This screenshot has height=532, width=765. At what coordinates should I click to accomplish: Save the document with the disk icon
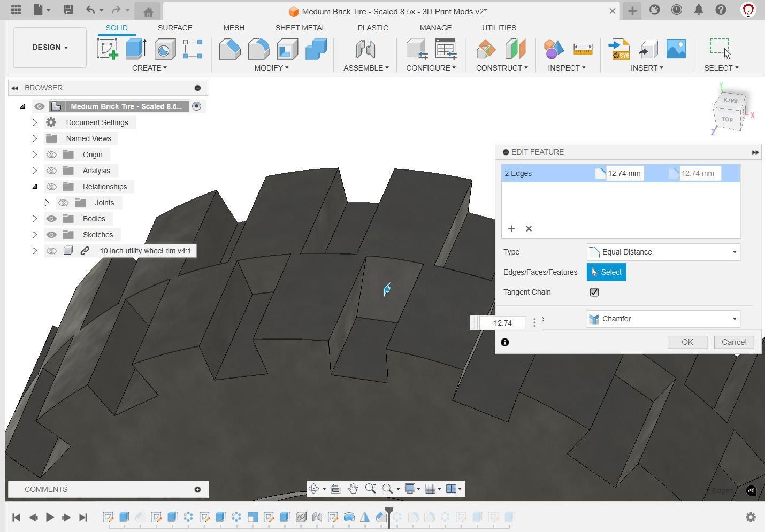[68, 10]
